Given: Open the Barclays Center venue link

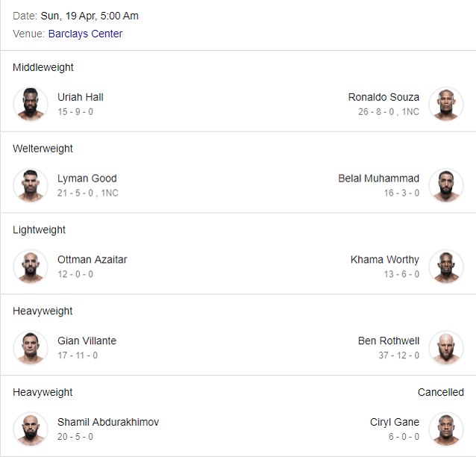Looking at the screenshot, I should [x=85, y=34].
